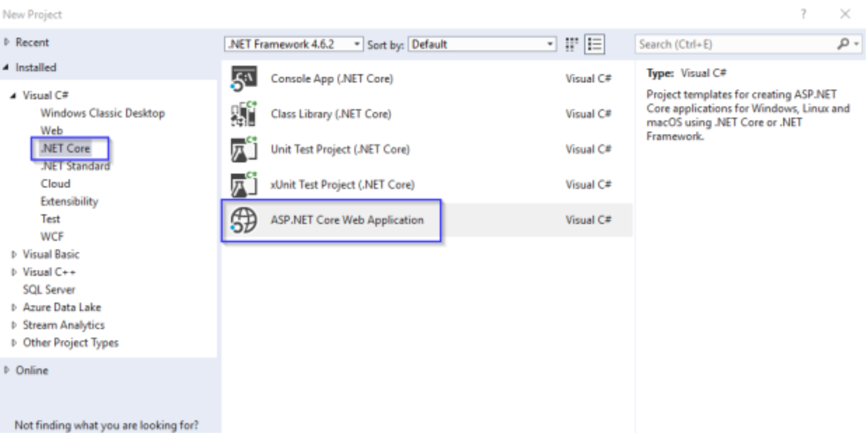Screen dimensions: 868x434
Task: Select the .NET Standard category
Action: pyautogui.click(x=75, y=166)
